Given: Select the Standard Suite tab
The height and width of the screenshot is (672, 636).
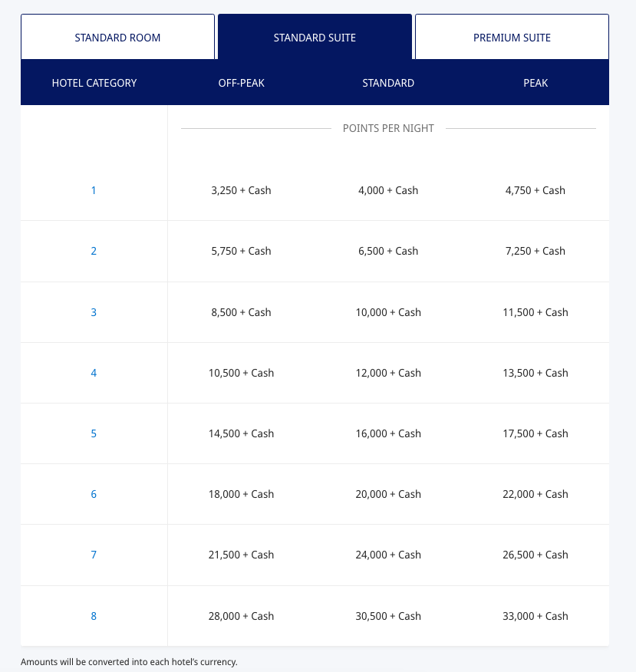Looking at the screenshot, I should pyautogui.click(x=315, y=38).
